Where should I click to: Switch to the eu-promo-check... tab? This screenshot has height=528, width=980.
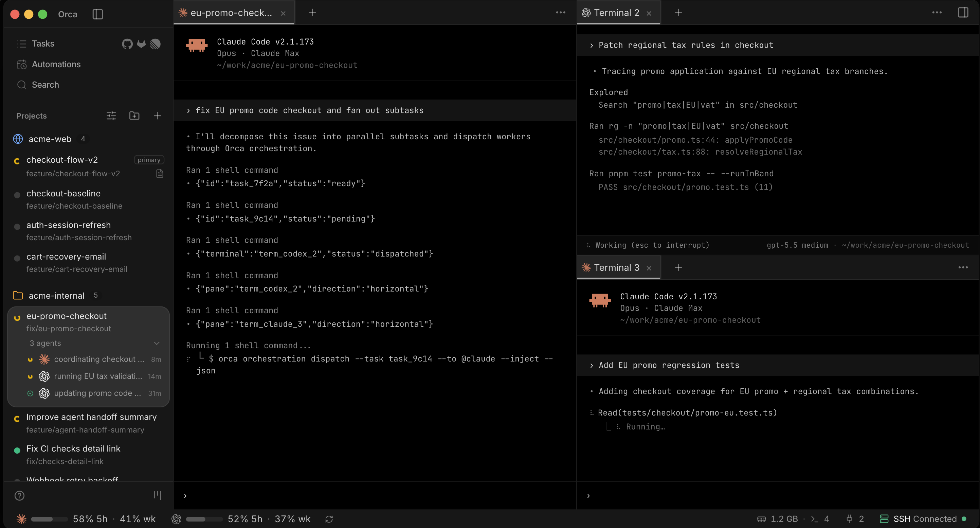click(231, 13)
